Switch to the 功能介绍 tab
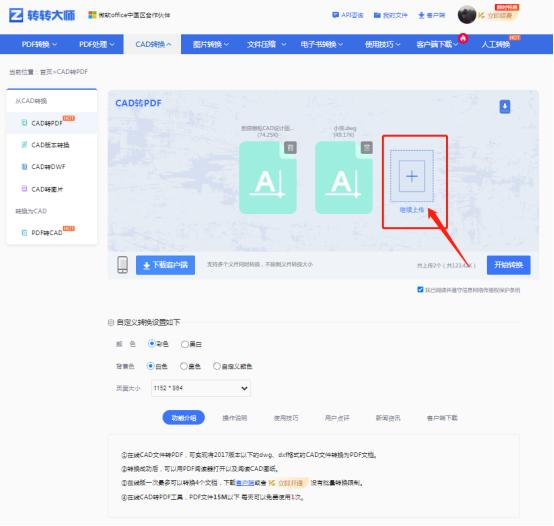Viewport: 554px width, 526px height. pos(184,418)
